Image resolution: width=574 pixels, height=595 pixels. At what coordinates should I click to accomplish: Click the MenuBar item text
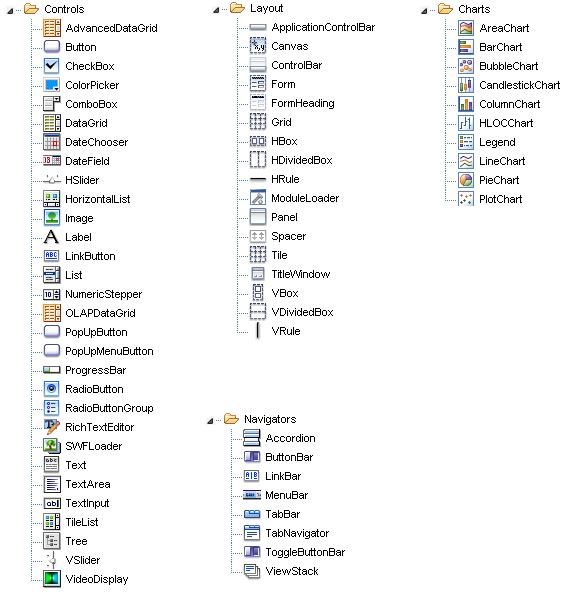[x=287, y=495]
